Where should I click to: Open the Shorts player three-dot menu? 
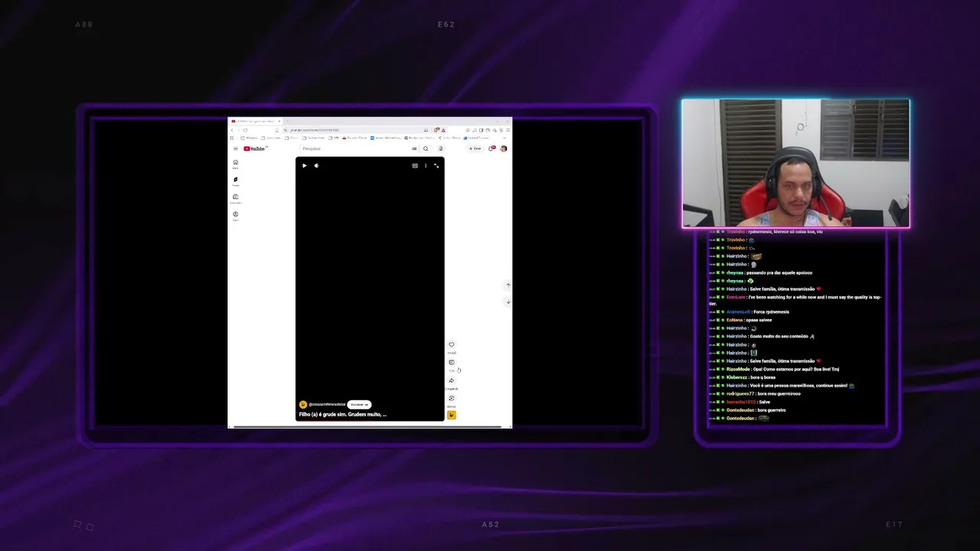point(426,165)
